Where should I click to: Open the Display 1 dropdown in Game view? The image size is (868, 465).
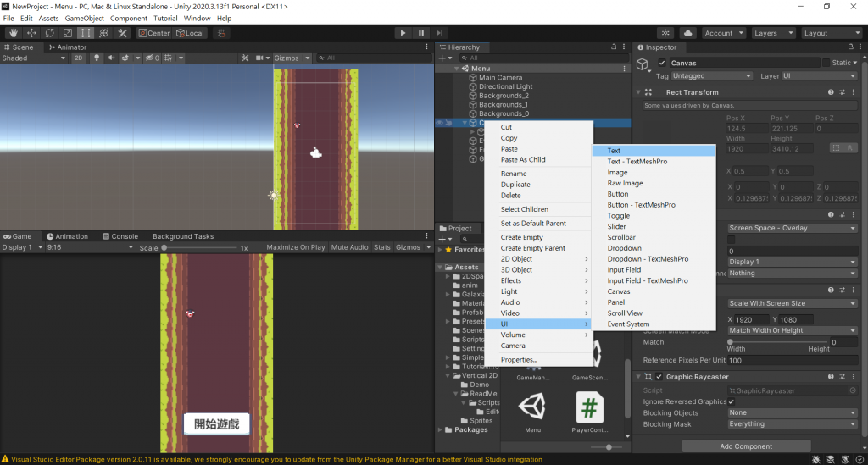pyautogui.click(x=22, y=247)
